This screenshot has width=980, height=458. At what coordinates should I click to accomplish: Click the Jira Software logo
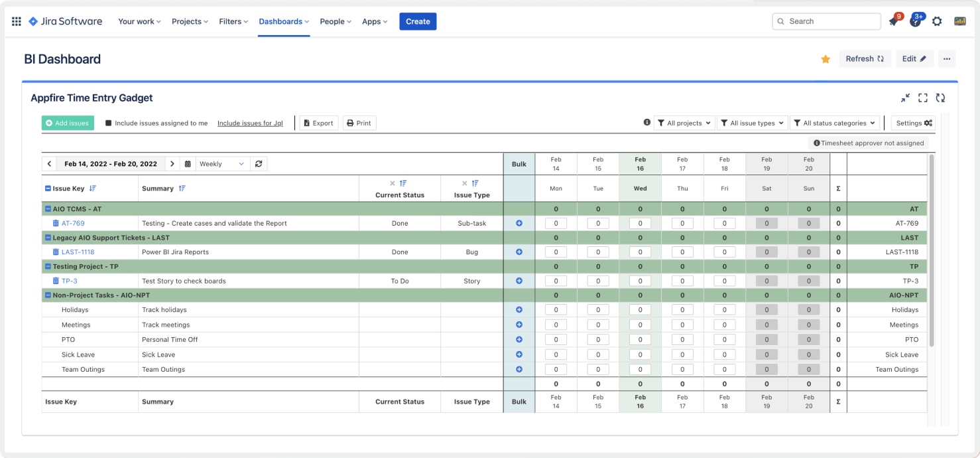66,21
